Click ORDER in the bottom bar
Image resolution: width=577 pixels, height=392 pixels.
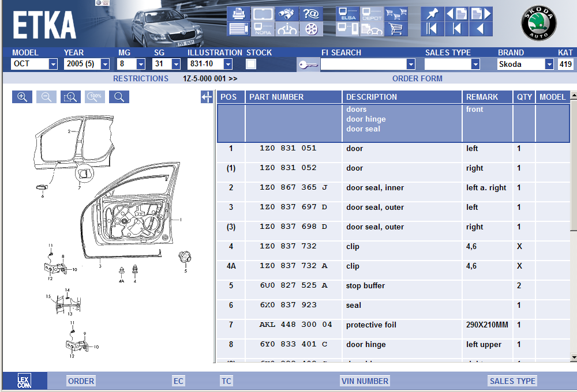[x=81, y=381]
